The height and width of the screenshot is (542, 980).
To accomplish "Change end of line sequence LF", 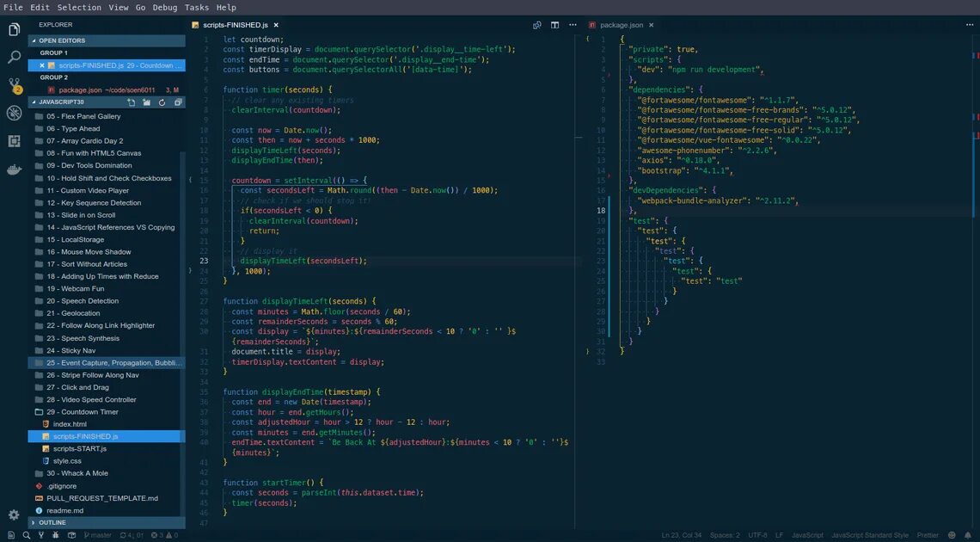I will 780,535.
